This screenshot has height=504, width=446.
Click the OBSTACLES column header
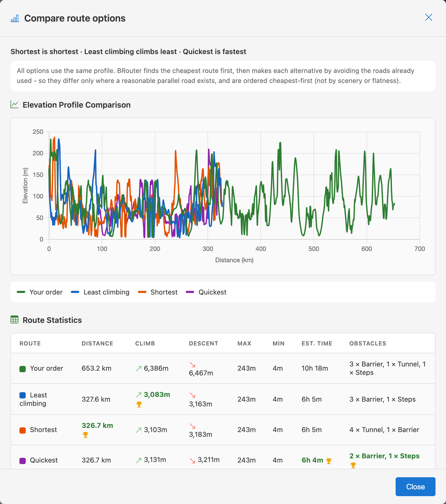pyautogui.click(x=368, y=343)
